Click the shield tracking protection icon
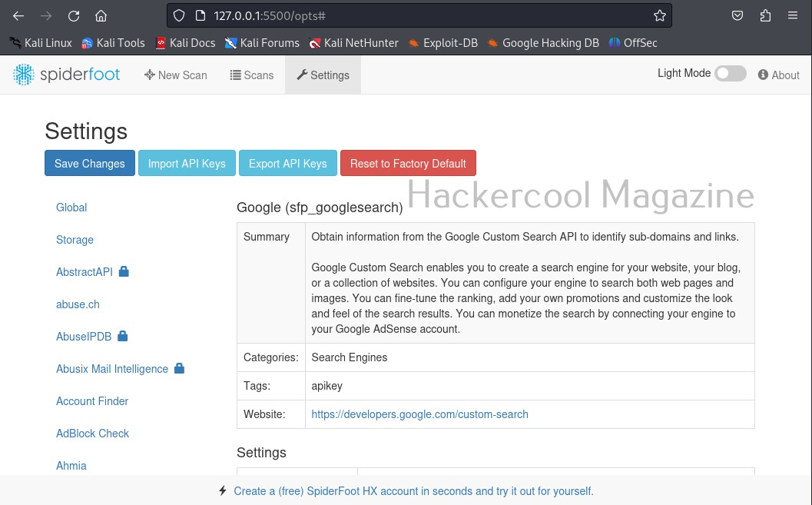The height and width of the screenshot is (505, 812). tap(179, 16)
